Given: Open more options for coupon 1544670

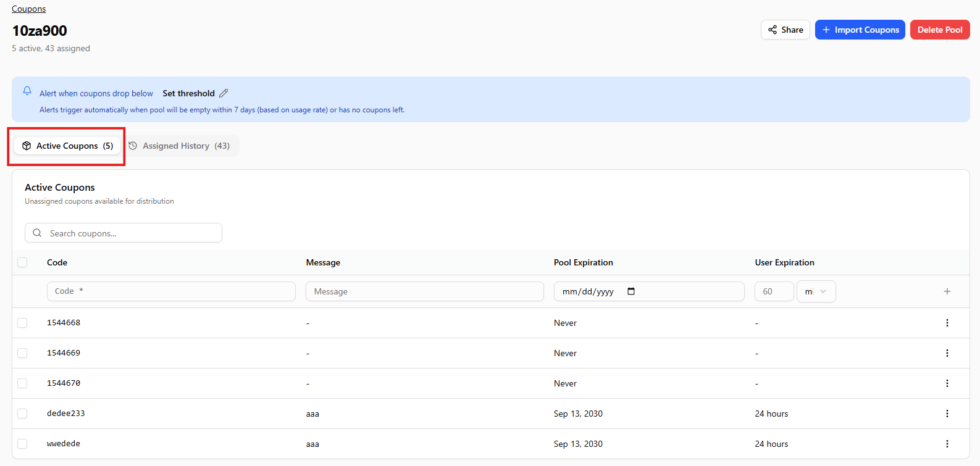Looking at the screenshot, I should click(947, 383).
